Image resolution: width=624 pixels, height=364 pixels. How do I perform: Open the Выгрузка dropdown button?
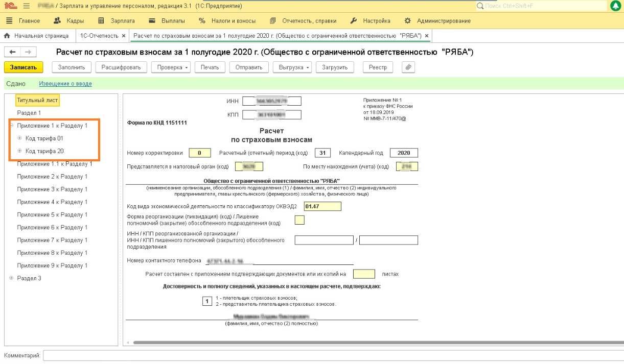293,67
